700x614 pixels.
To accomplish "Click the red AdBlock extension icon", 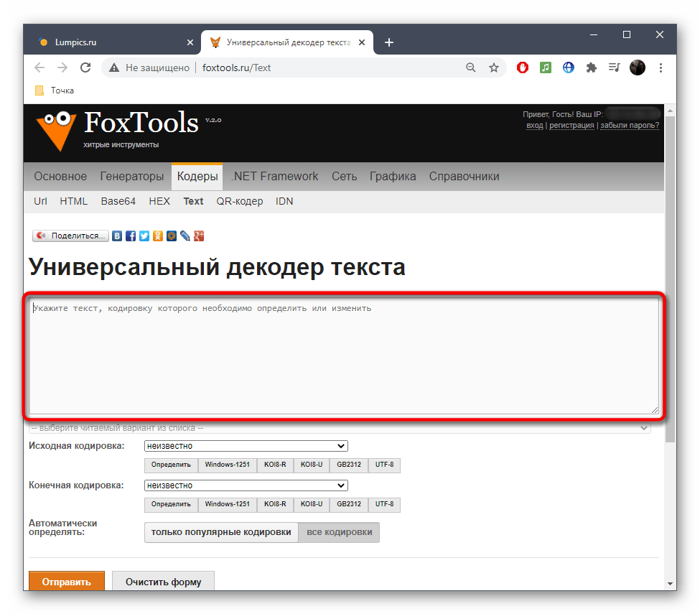I will pos(523,68).
